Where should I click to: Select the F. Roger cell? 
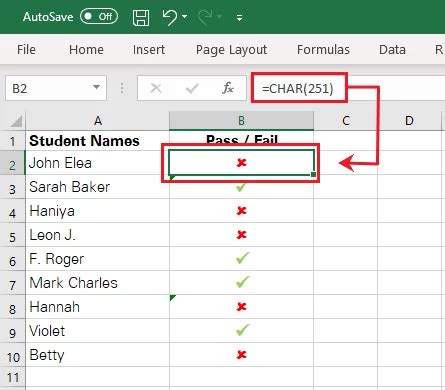[98, 259]
